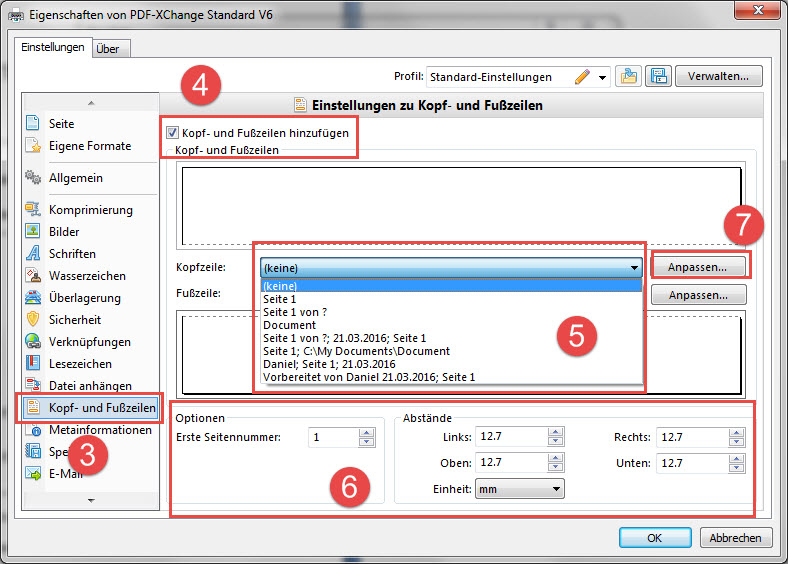
Task: Click the Abbrechen button
Action: [x=735, y=538]
